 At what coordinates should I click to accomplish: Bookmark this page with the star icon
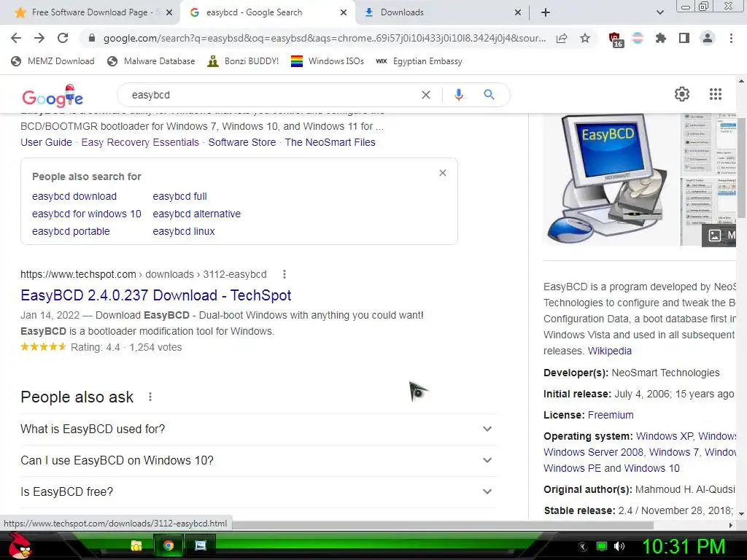[585, 38]
